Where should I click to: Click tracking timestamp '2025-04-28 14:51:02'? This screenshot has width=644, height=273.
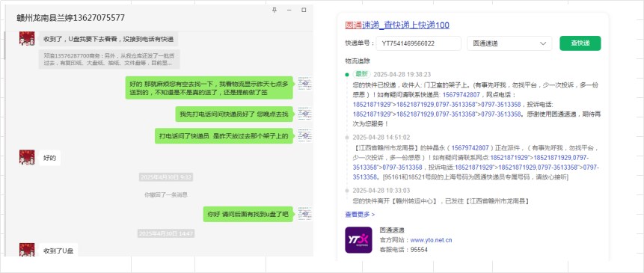click(381, 138)
